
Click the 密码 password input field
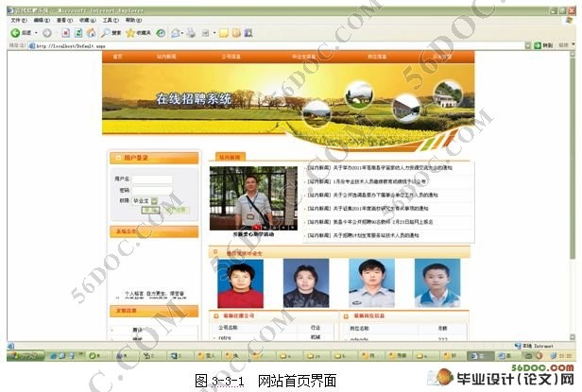coord(151,189)
